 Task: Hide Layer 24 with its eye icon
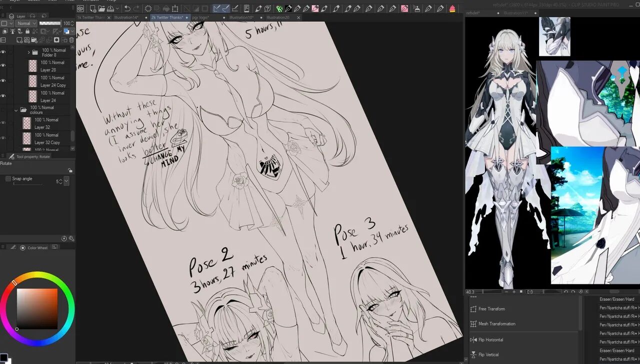point(3,96)
